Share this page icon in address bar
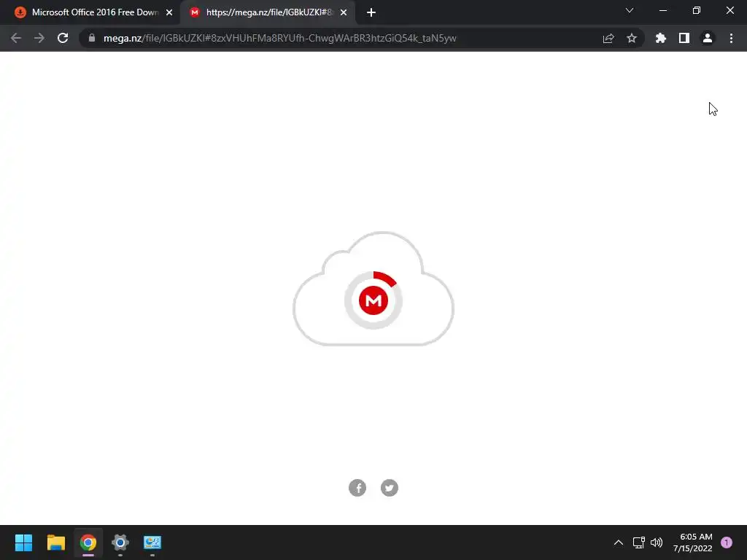This screenshot has height=560, width=747. (x=608, y=38)
